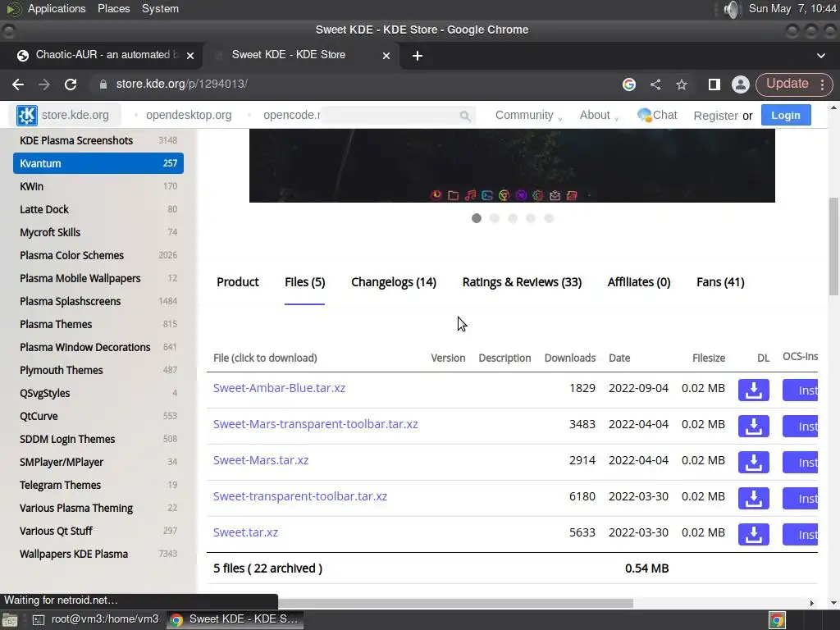Select the fourth carousel dot
840x630 pixels.
(x=531, y=218)
